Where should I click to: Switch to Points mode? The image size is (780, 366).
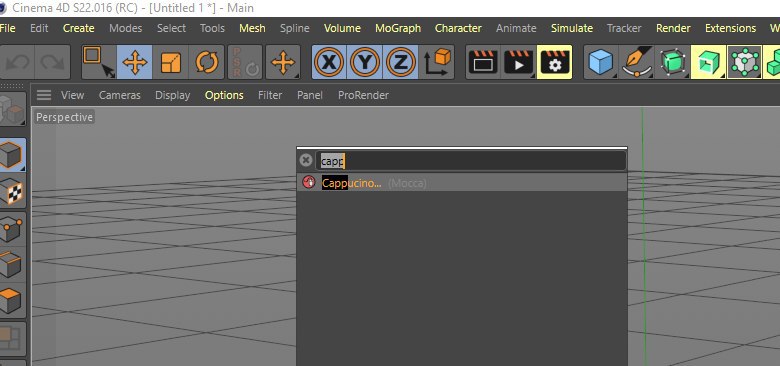point(12,229)
